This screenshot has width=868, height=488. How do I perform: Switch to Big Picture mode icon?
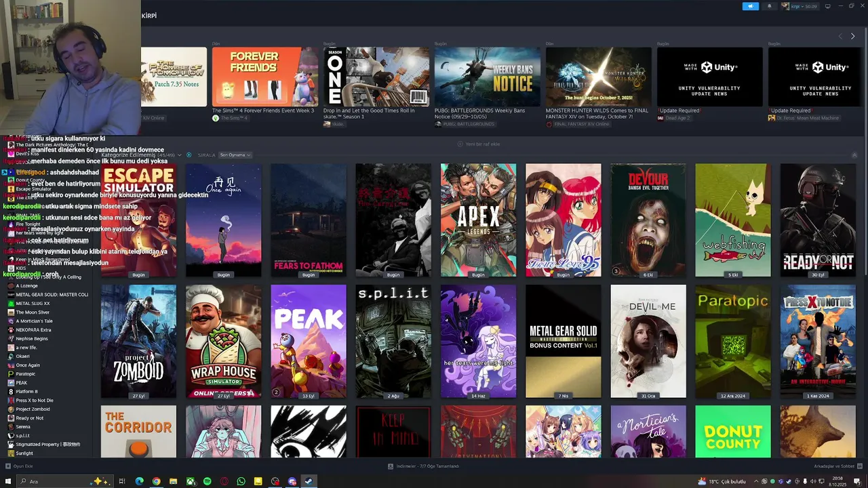pyautogui.click(x=827, y=6)
